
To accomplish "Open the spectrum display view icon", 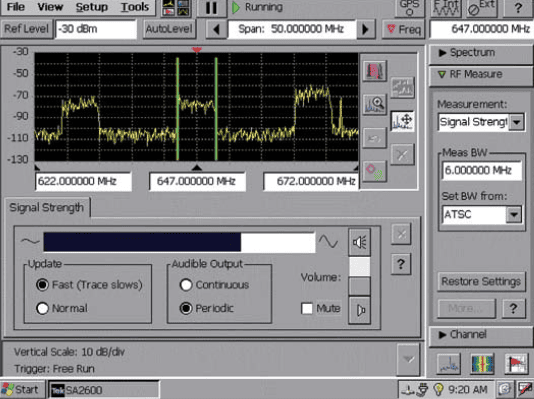I will pyautogui.click(x=449, y=364).
